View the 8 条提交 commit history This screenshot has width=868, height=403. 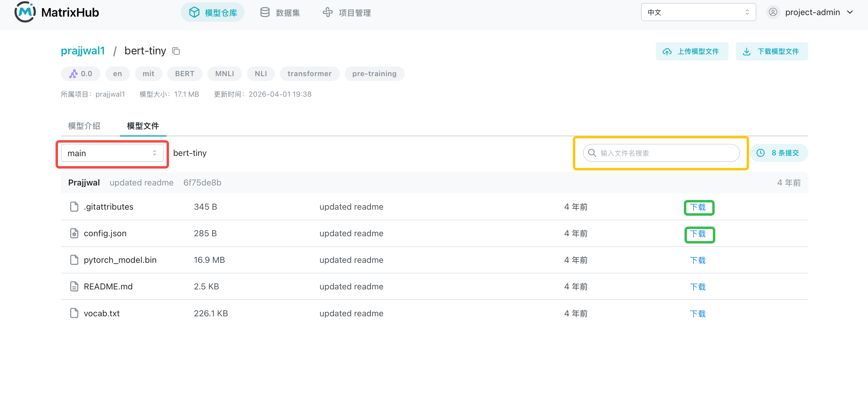coord(779,153)
